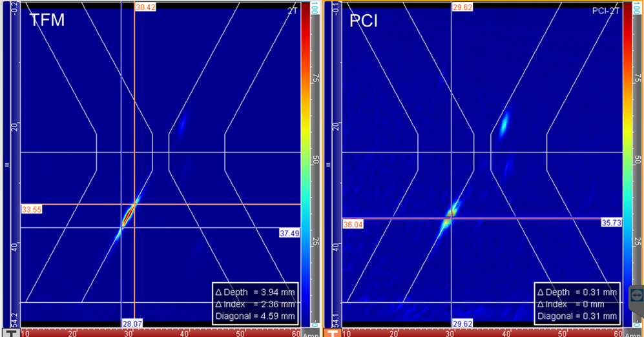Click the bright red indication in TFM image
The width and height of the screenshot is (644, 337).
click(x=129, y=212)
